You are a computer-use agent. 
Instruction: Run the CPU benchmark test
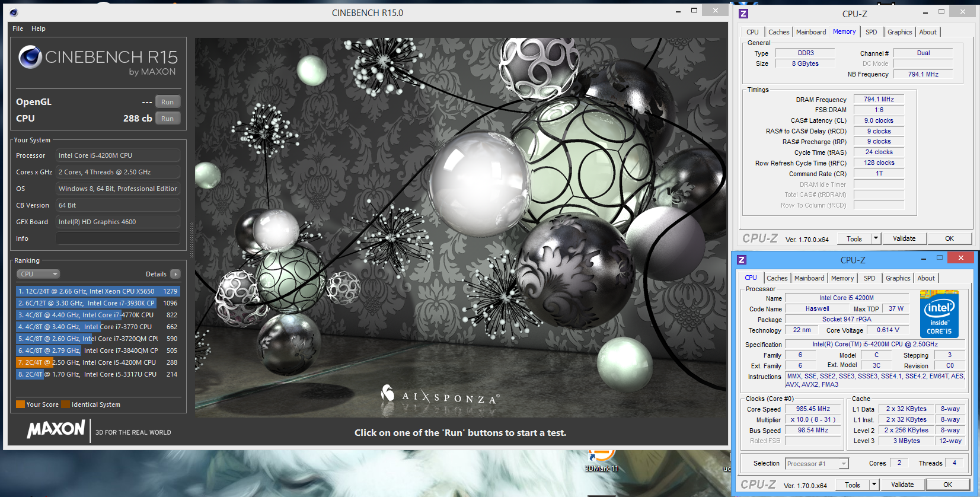(168, 119)
